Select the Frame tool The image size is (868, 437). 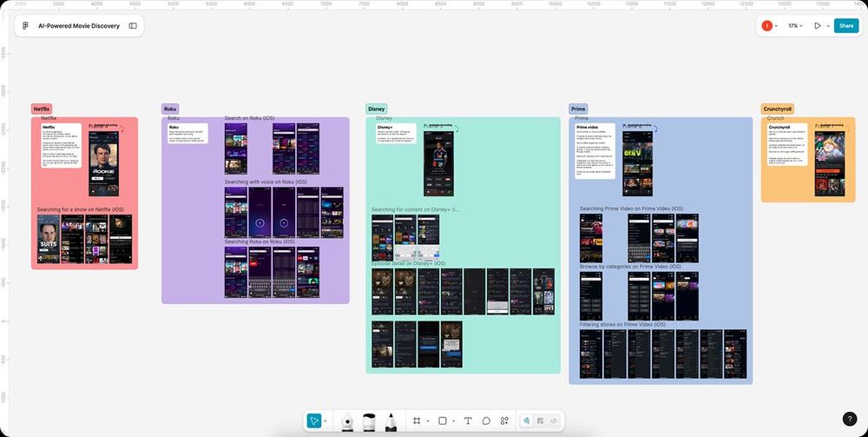(x=417, y=421)
